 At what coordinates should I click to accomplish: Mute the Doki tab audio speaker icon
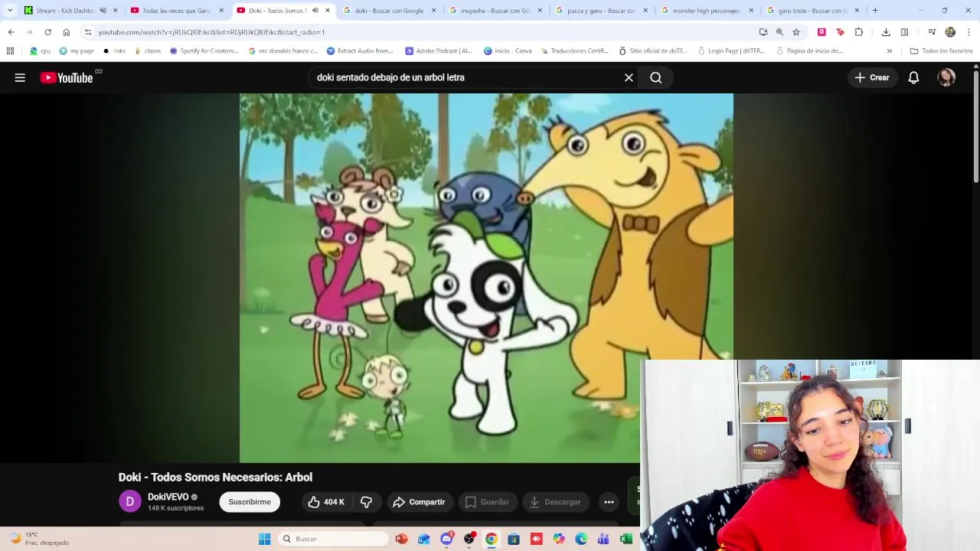click(x=315, y=11)
